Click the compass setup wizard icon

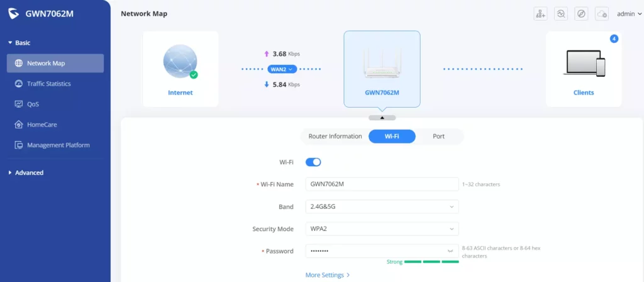(x=580, y=14)
